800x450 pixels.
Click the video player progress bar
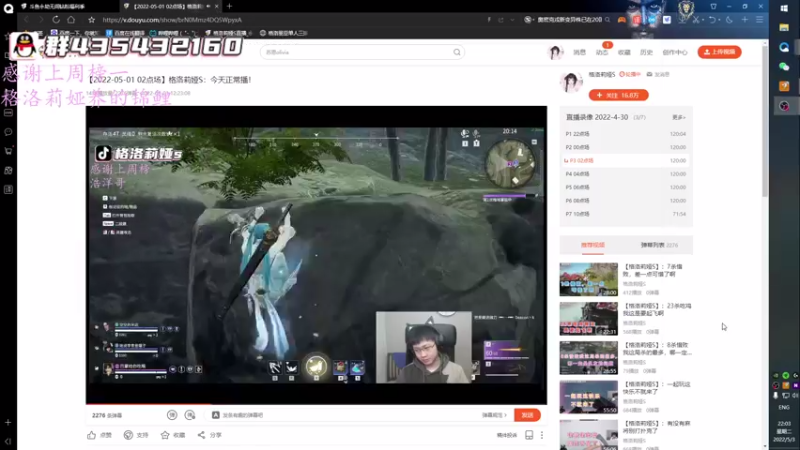(316, 404)
